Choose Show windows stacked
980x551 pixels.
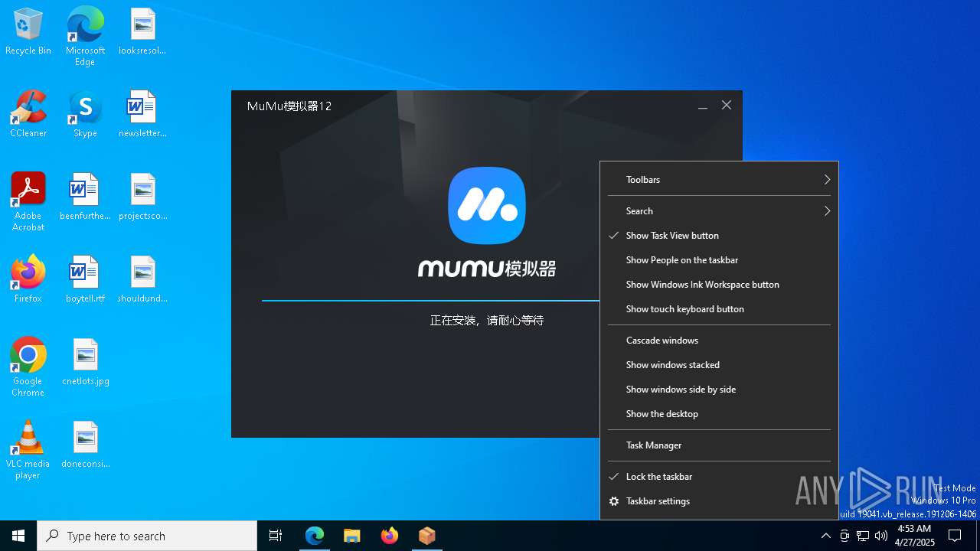click(719, 365)
